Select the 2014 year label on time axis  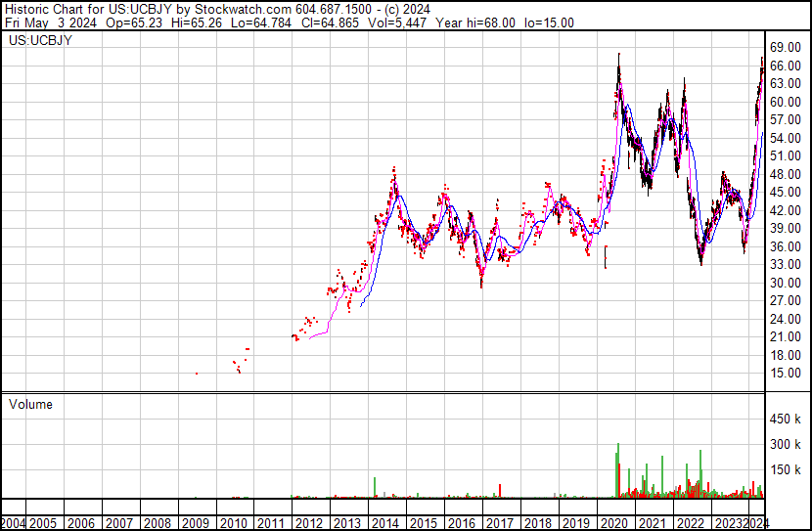(x=384, y=523)
